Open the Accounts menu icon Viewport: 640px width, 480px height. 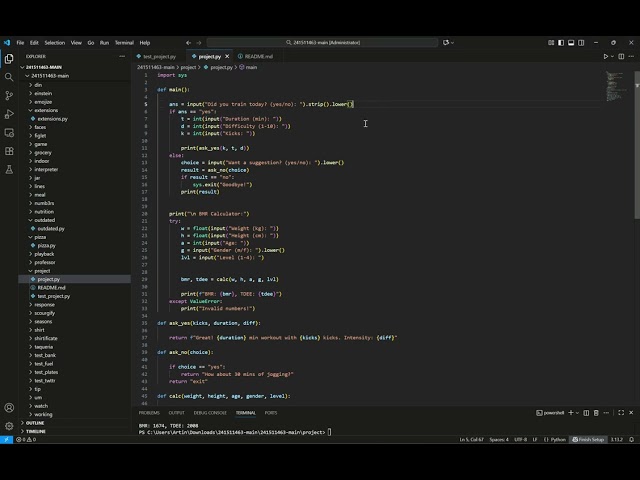(9, 407)
